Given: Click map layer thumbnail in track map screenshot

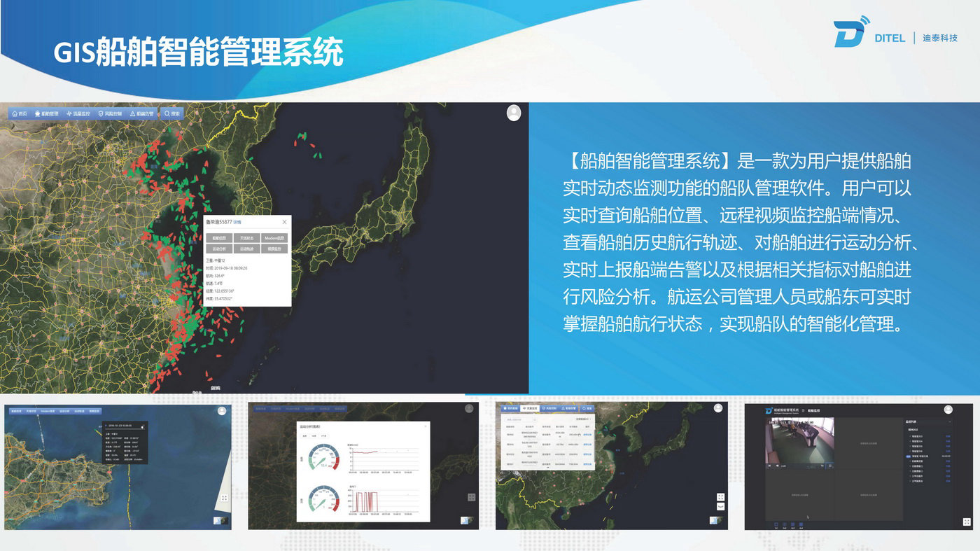Looking at the screenshot, I should [x=221, y=520].
